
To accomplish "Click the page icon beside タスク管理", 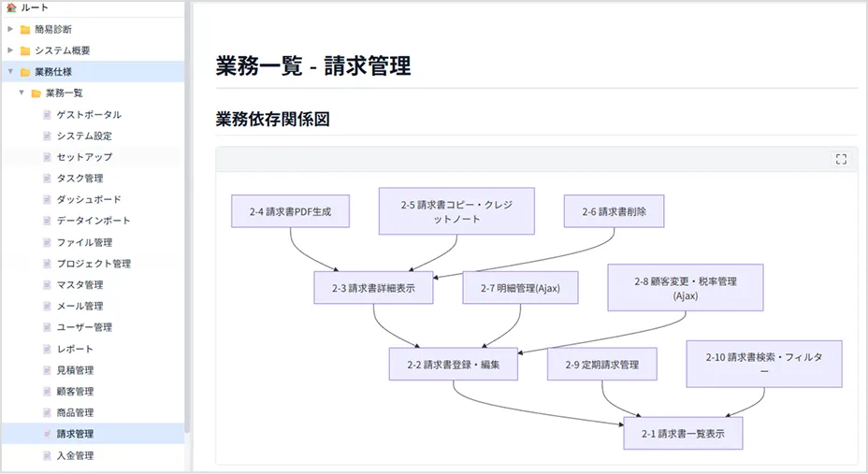I will (x=47, y=178).
